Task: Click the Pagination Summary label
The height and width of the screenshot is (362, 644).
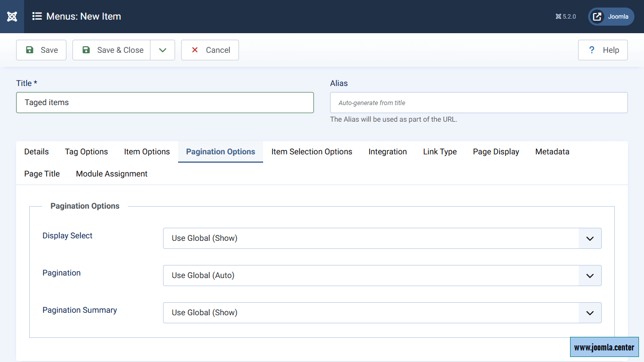Action: pyautogui.click(x=79, y=310)
